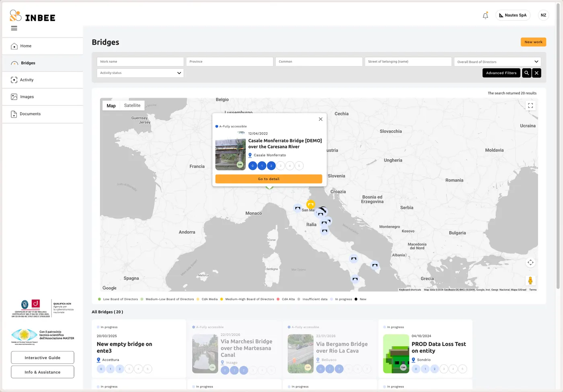Click the Common input field
This screenshot has width=563, height=392.
[319, 62]
